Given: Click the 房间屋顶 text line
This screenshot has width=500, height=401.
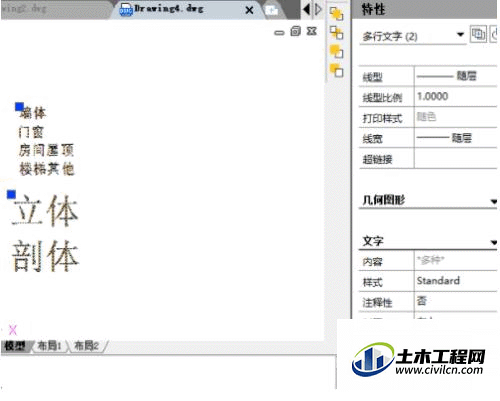Looking at the screenshot, I should tap(46, 150).
